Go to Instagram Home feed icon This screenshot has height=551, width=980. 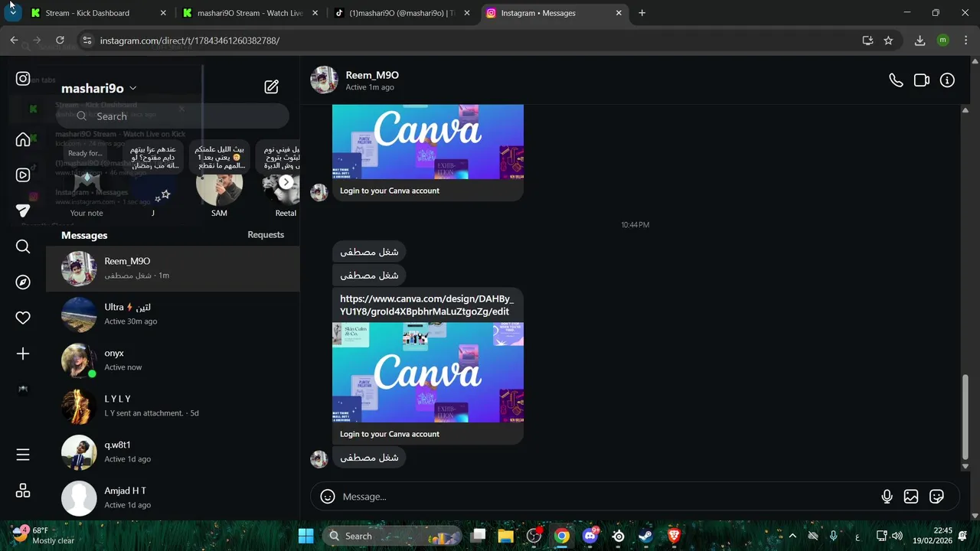(x=23, y=139)
